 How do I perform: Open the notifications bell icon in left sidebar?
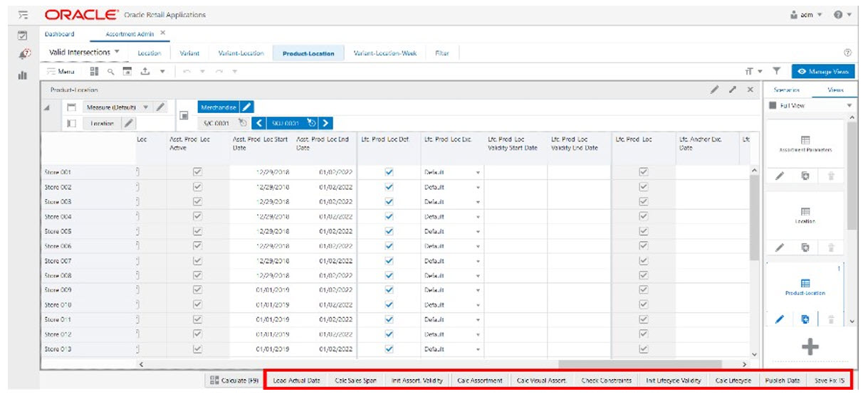point(22,53)
